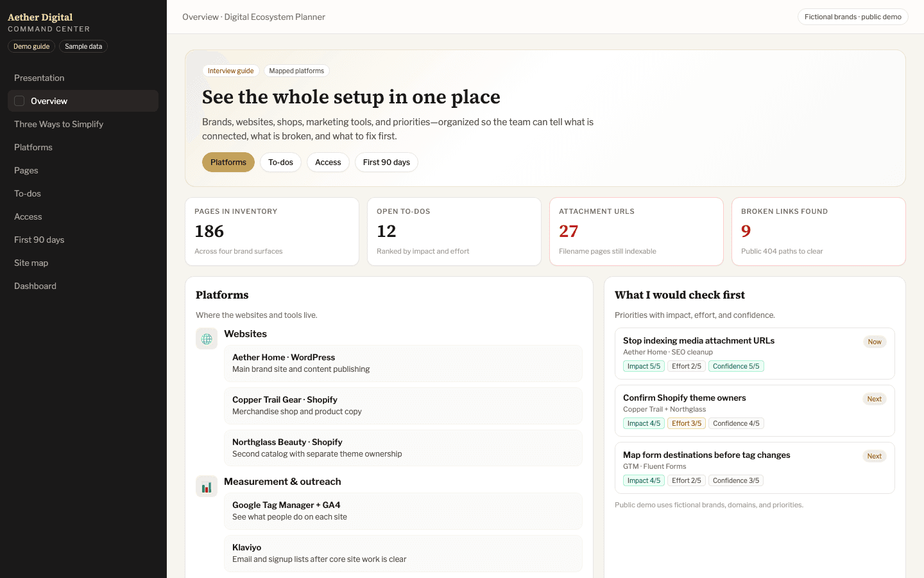Click the Interview guide tag
924x578 pixels.
coord(230,71)
